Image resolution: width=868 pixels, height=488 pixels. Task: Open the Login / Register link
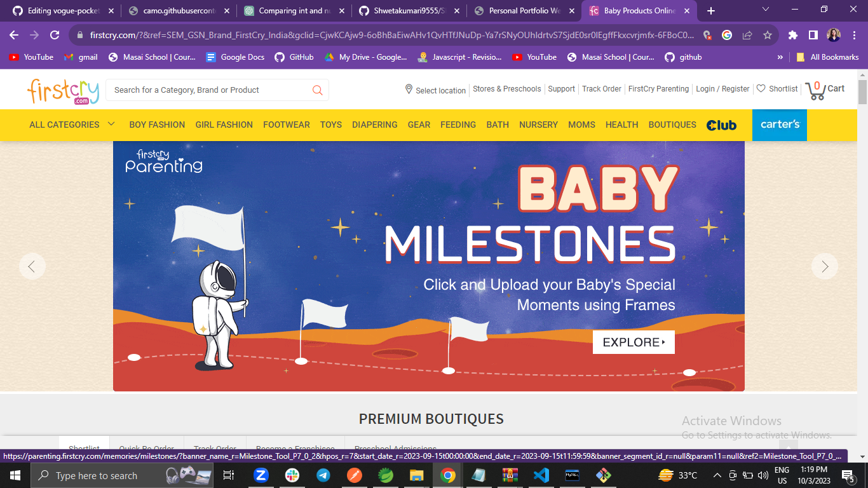(722, 89)
